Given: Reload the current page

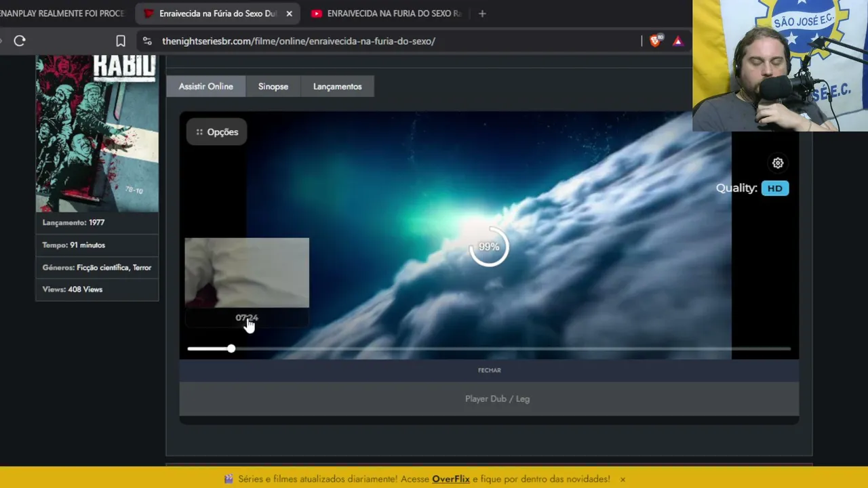Looking at the screenshot, I should (20, 41).
